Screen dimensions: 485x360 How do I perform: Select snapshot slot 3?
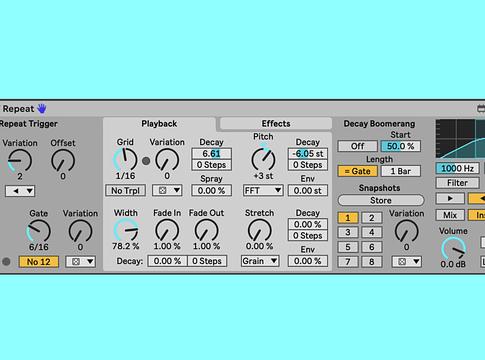348,232
